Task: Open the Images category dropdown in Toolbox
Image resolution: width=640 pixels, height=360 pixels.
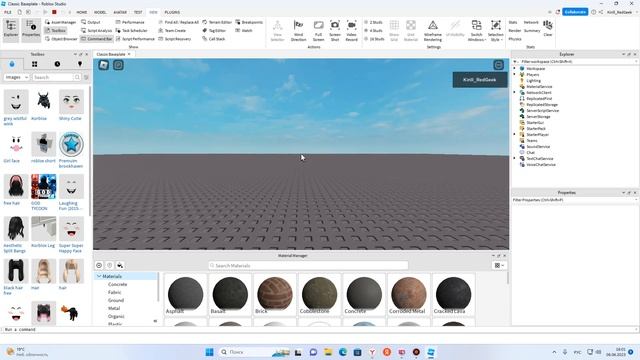Action: (x=16, y=77)
